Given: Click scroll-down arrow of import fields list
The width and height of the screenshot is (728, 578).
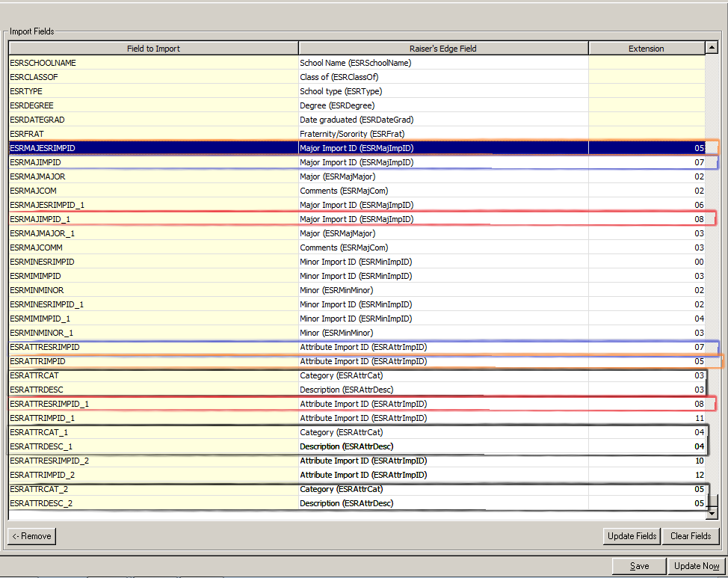Looking at the screenshot, I should click(712, 514).
